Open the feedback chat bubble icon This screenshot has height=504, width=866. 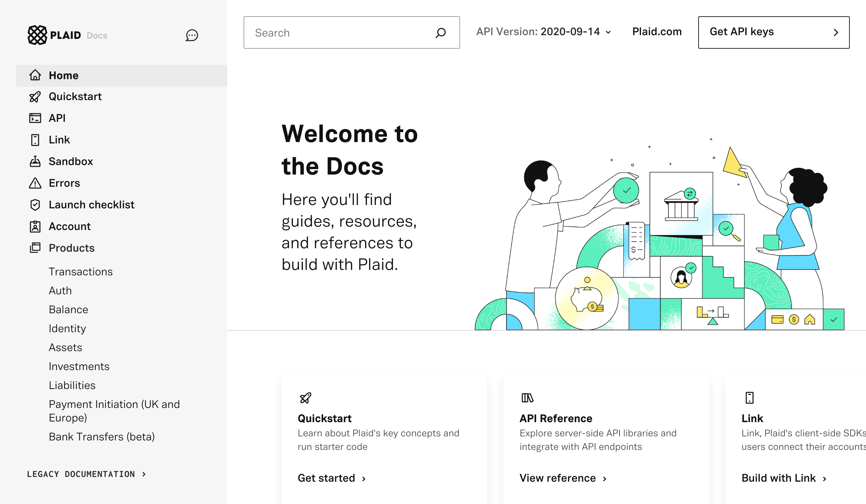pos(192,35)
